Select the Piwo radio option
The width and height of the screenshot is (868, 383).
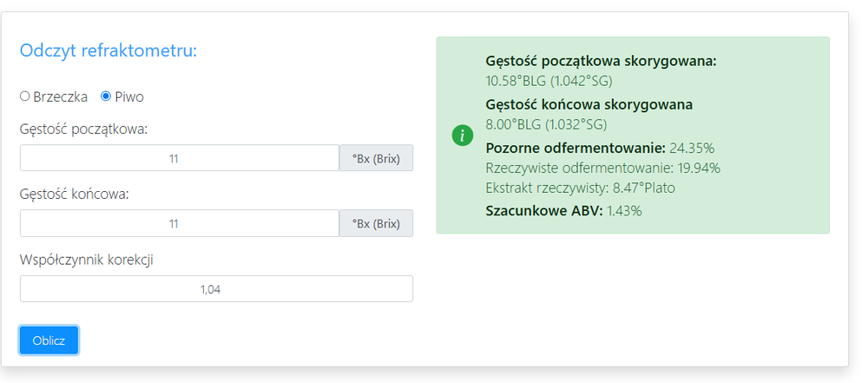click(x=106, y=96)
